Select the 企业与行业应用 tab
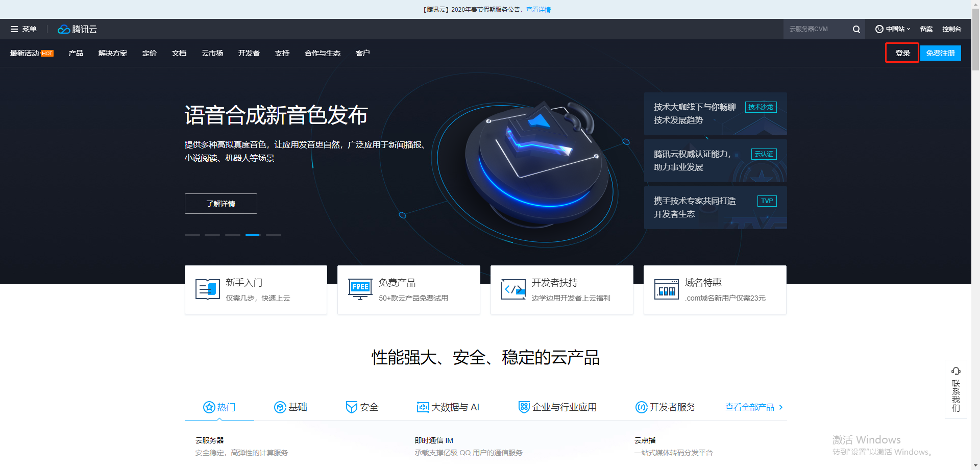Image resolution: width=980 pixels, height=470 pixels. pyautogui.click(x=557, y=407)
